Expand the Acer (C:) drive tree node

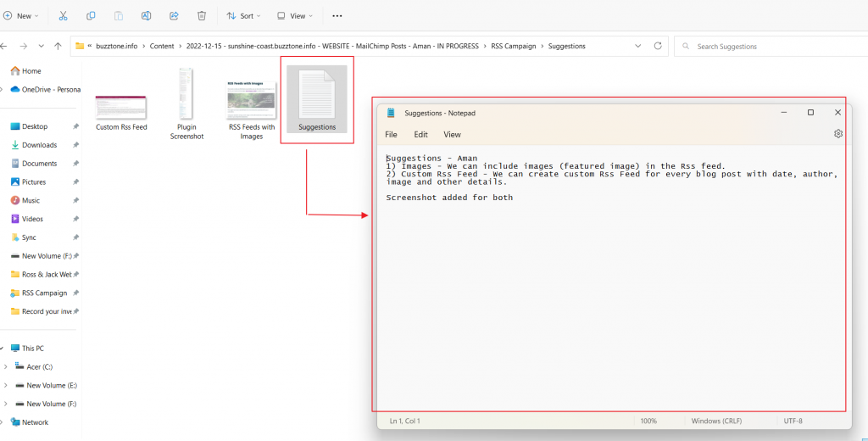coord(6,366)
